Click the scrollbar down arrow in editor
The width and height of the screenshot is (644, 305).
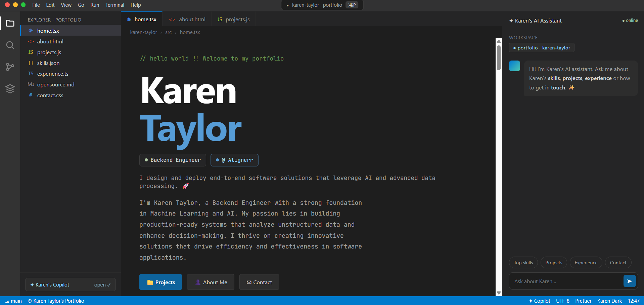coord(499,293)
